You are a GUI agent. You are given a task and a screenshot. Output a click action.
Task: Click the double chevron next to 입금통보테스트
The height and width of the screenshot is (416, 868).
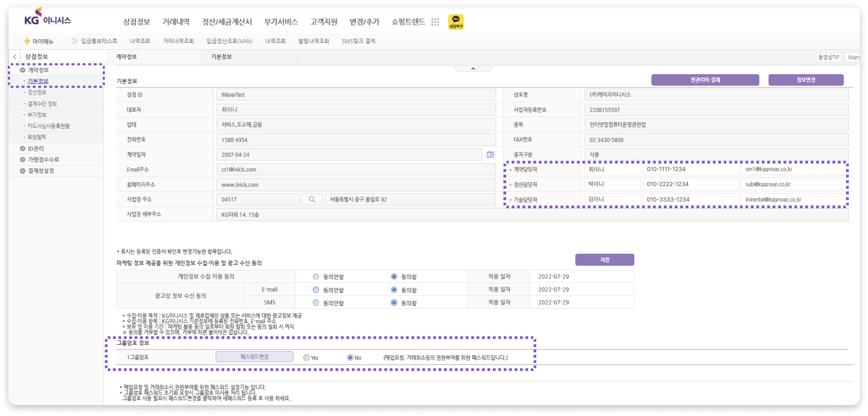click(x=75, y=41)
